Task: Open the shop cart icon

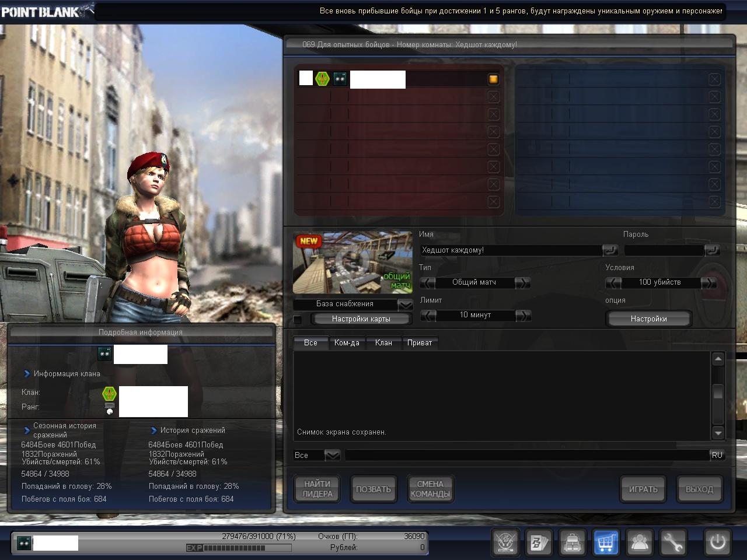Action: (606, 542)
